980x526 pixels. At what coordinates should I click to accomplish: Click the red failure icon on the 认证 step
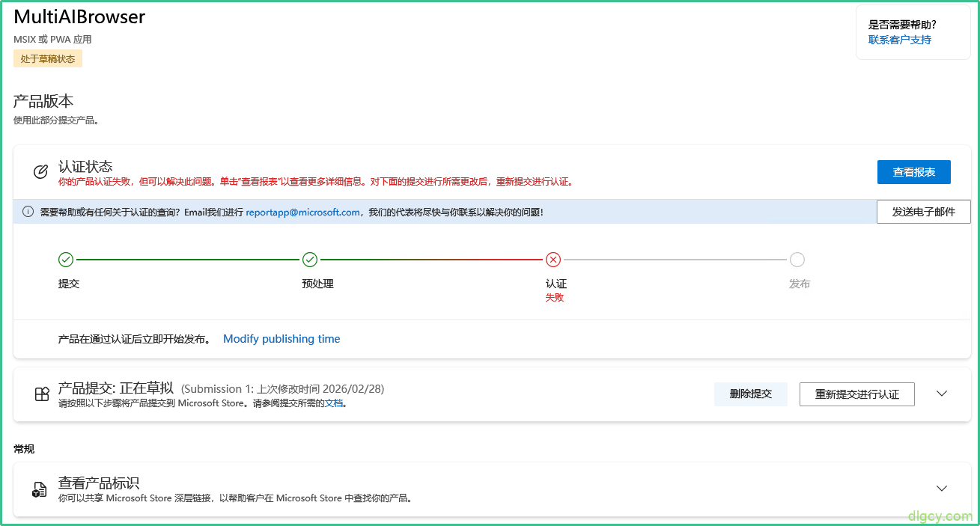click(553, 260)
